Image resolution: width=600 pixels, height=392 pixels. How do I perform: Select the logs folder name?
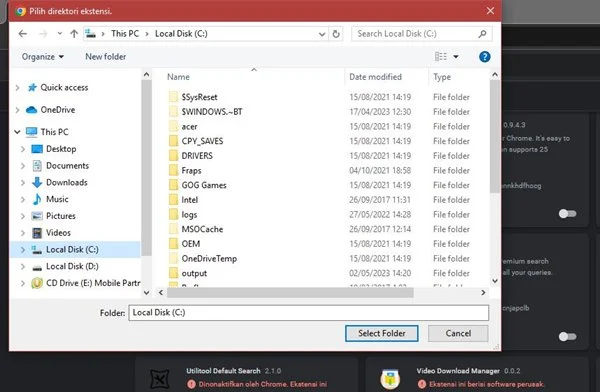point(189,215)
